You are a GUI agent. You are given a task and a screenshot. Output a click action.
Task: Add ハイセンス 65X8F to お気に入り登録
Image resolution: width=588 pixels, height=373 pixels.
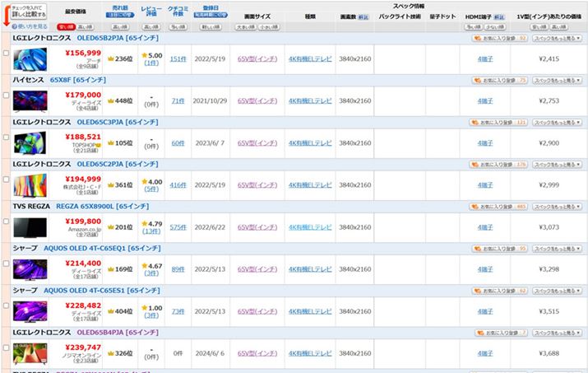[x=499, y=80]
